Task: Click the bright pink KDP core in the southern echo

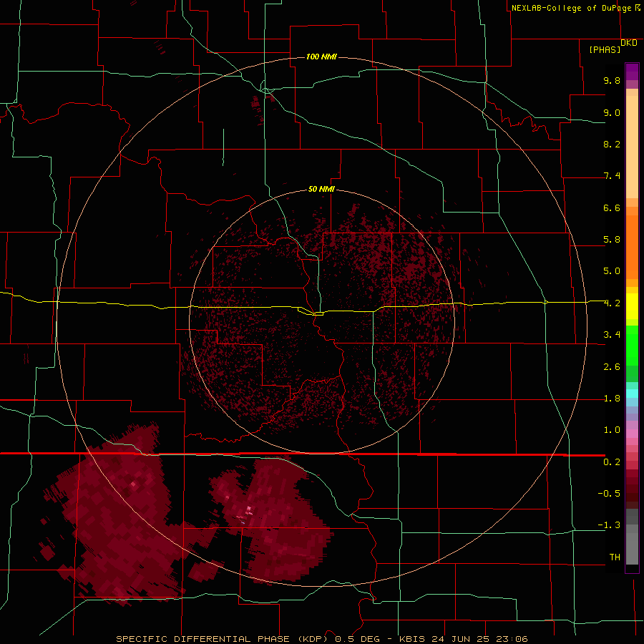Action: pyautogui.click(x=248, y=511)
